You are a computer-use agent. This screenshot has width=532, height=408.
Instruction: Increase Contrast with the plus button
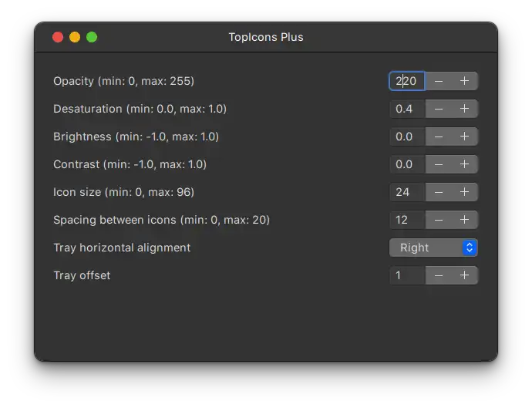464,164
